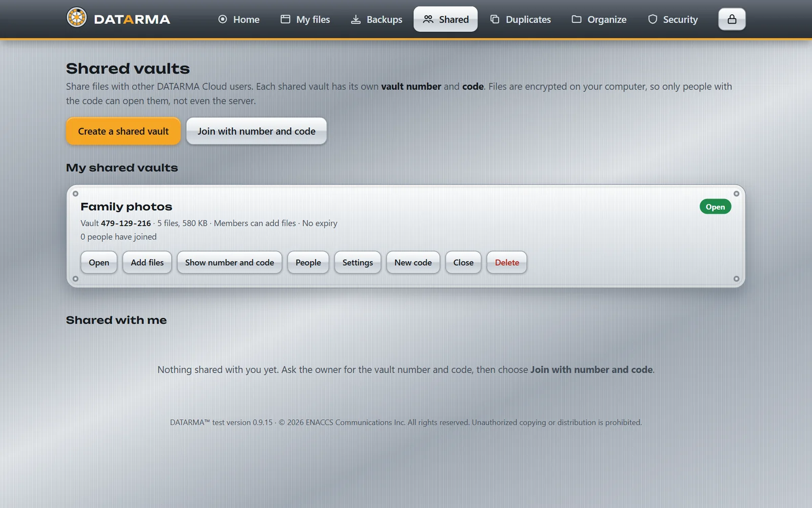Click the footer copyright notice text
This screenshot has width=812, height=508.
[406, 422]
